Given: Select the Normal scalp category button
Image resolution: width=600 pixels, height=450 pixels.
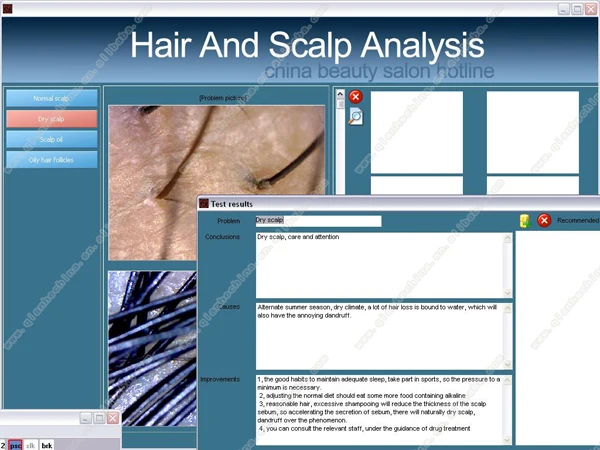Looking at the screenshot, I should point(51,98).
